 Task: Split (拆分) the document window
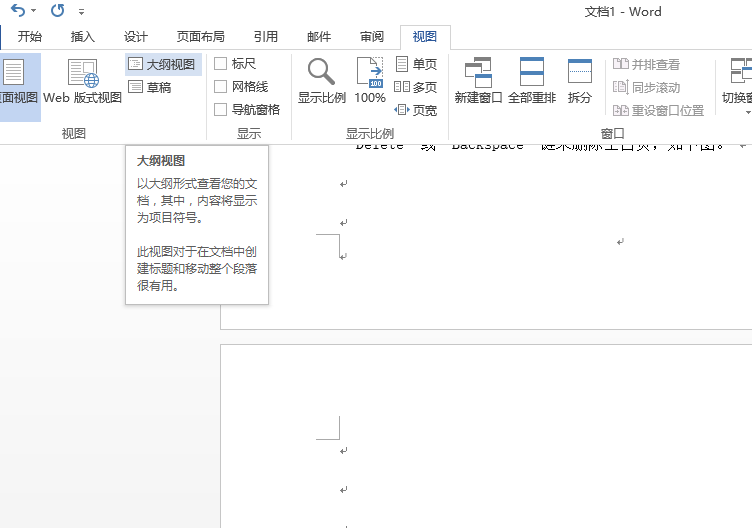point(580,82)
